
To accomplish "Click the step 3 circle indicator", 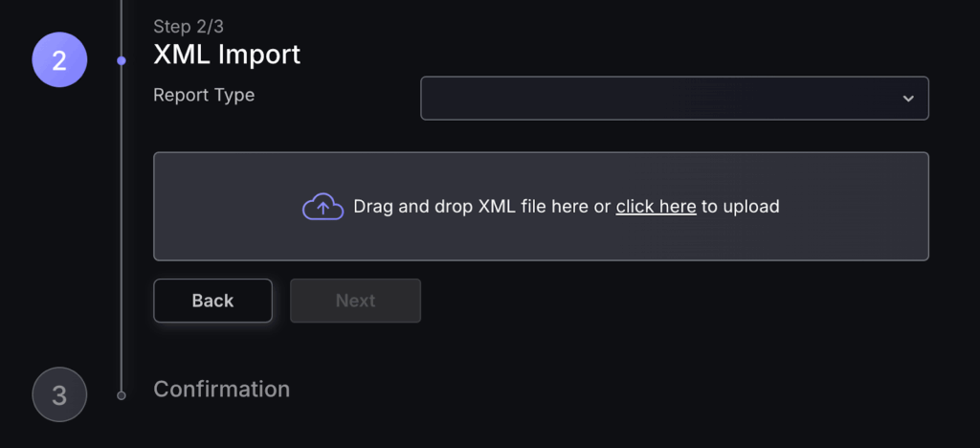I will (x=59, y=394).
